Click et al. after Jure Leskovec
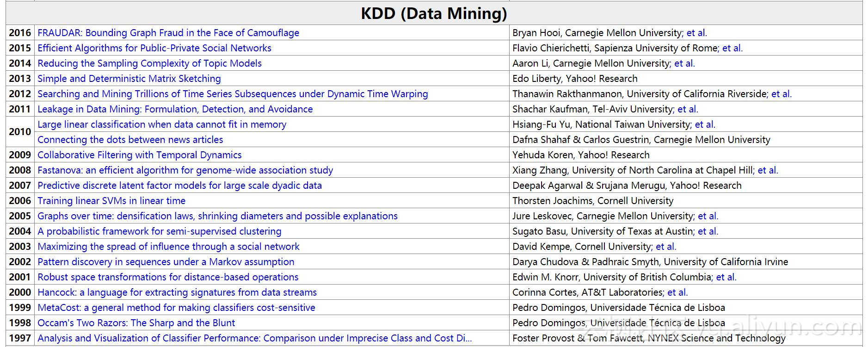The image size is (868, 347). [x=708, y=216]
